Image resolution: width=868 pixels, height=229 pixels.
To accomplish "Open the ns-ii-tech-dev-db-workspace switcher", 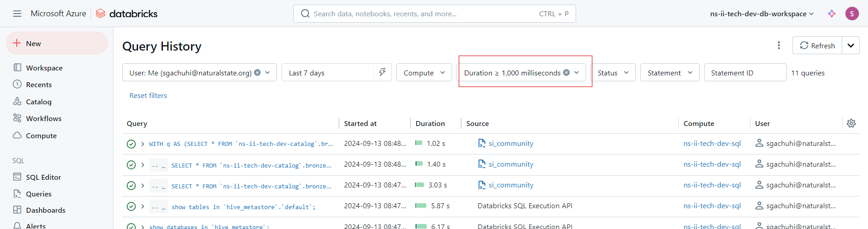I will [762, 14].
